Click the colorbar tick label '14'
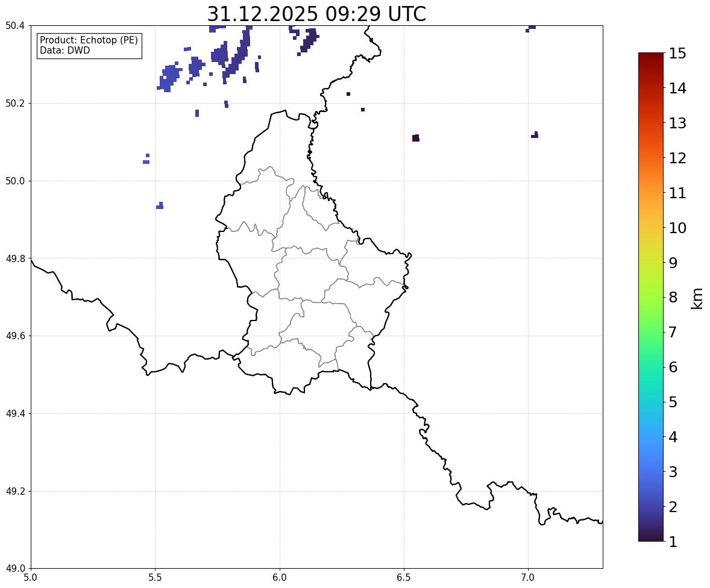Image resolution: width=710 pixels, height=588 pixels. pyautogui.click(x=677, y=89)
